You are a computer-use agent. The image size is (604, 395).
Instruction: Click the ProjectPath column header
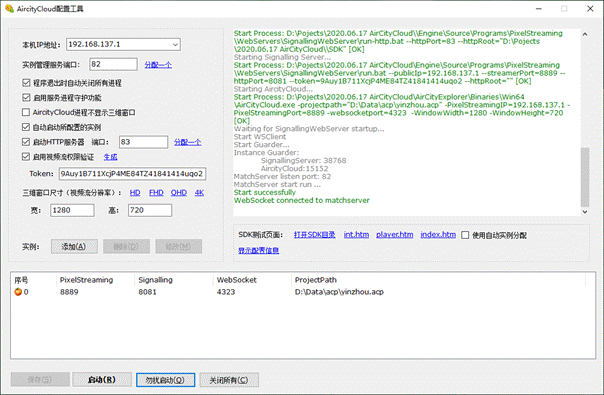(439, 280)
